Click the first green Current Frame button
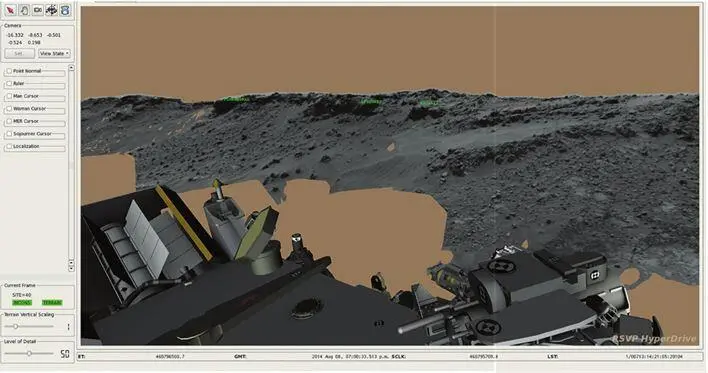The image size is (708, 373). (22, 303)
